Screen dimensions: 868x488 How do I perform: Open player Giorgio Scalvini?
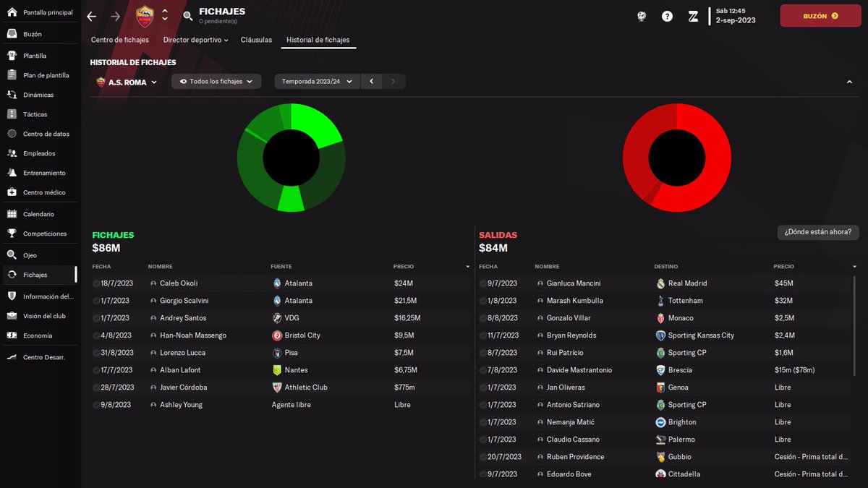click(184, 301)
